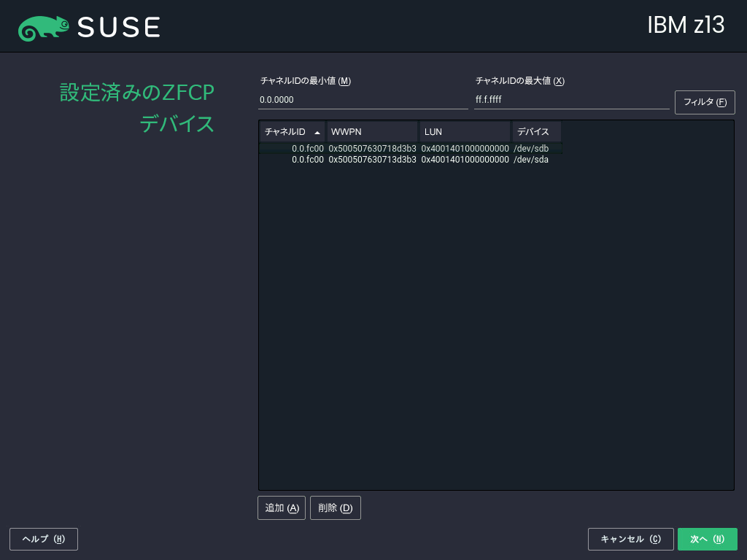Select WWPN cell 0x500507630713d3b3
Screen dimensions: 747x560
(372, 160)
